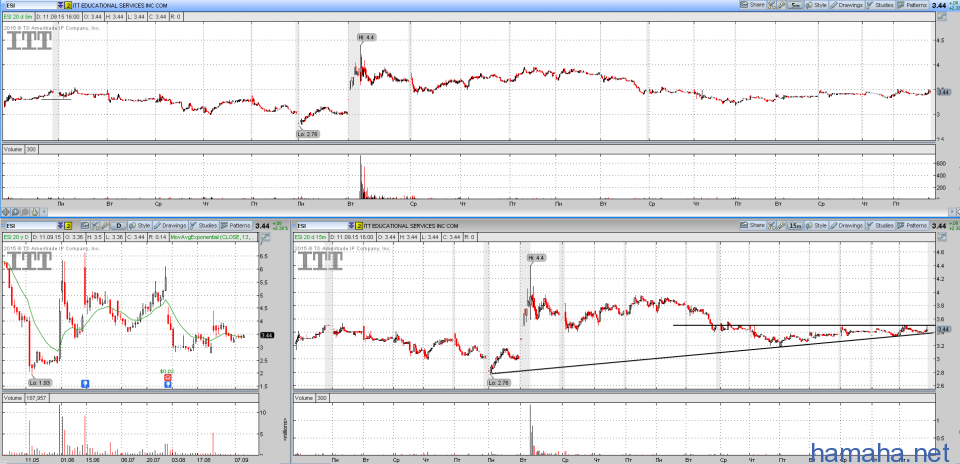Open Style menu in daily chart
Image resolution: width=960 pixels, height=464 pixels.
click(x=140, y=226)
